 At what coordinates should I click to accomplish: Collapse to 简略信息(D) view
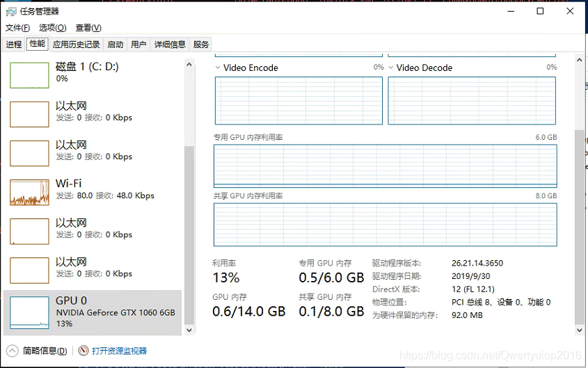(45, 351)
